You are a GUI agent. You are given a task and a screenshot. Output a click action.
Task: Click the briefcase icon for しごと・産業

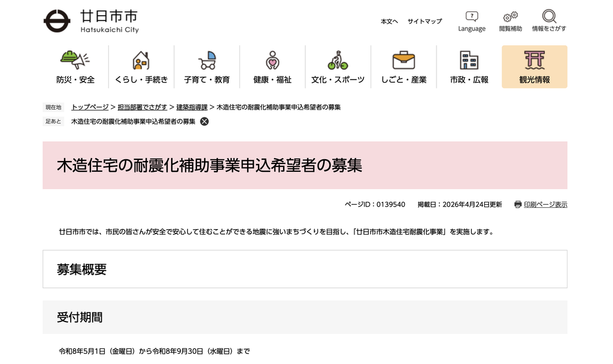tap(403, 60)
